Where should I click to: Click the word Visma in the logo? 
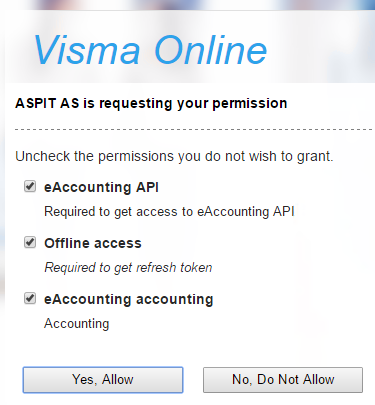coord(87,50)
